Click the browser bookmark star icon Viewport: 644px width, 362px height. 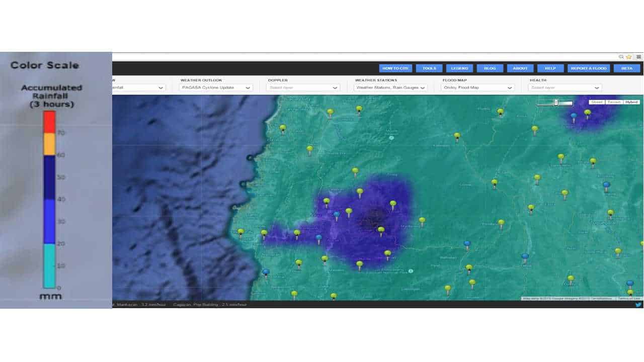[628, 57]
